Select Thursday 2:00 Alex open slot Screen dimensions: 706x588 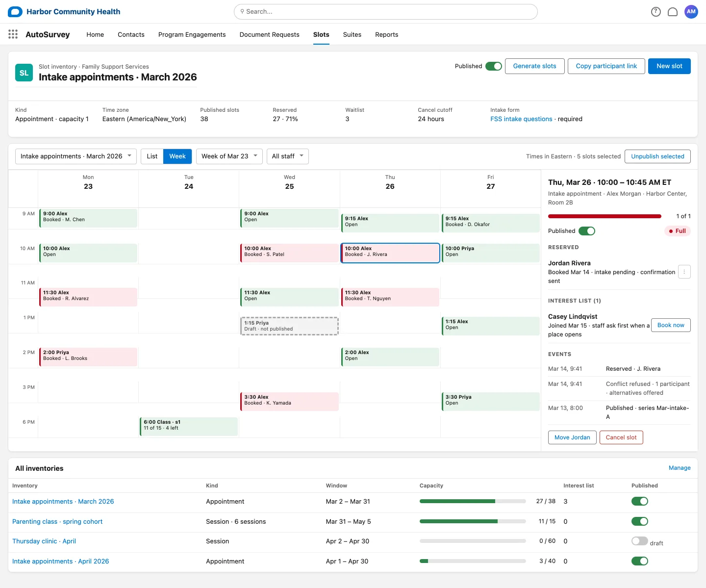tap(390, 357)
